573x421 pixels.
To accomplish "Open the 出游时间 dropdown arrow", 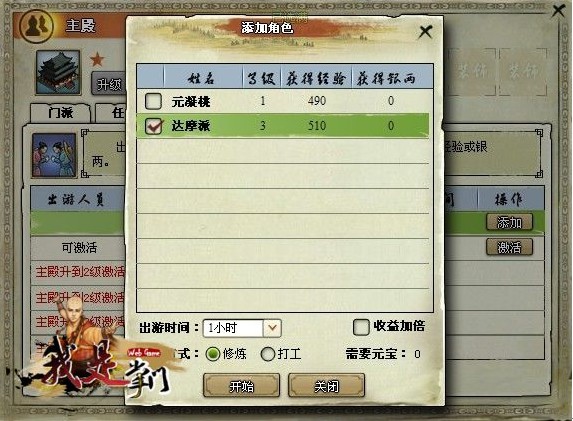I will [x=272, y=328].
